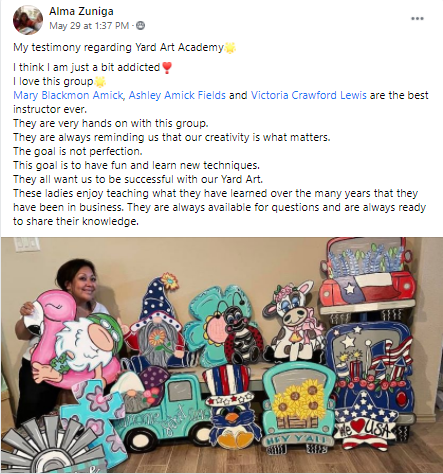This screenshot has width=443, height=474.
Task: Open the May 29 at 1:37 PM timestamp
Action: pyautogui.click(x=89, y=26)
